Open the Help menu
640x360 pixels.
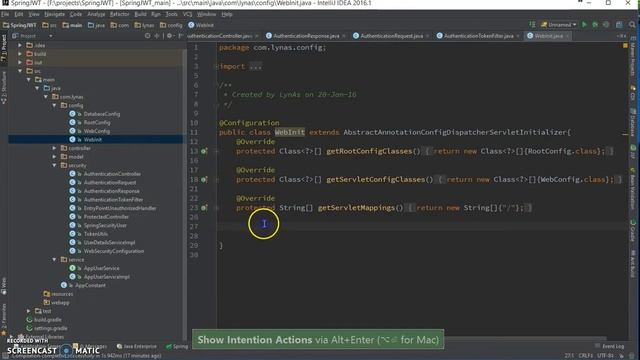pos(227,14)
